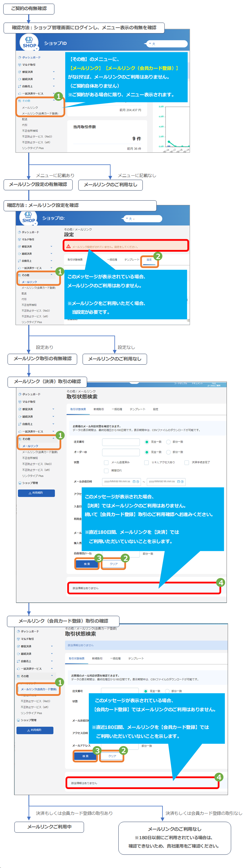Select テンプレート tab in the 設定 screenshot
The image size is (246, 868).
coord(132,260)
